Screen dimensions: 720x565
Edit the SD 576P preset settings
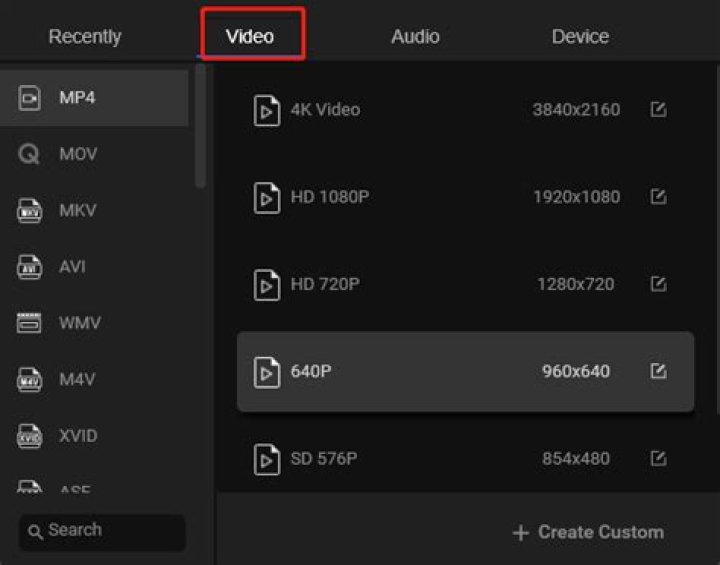click(658, 458)
